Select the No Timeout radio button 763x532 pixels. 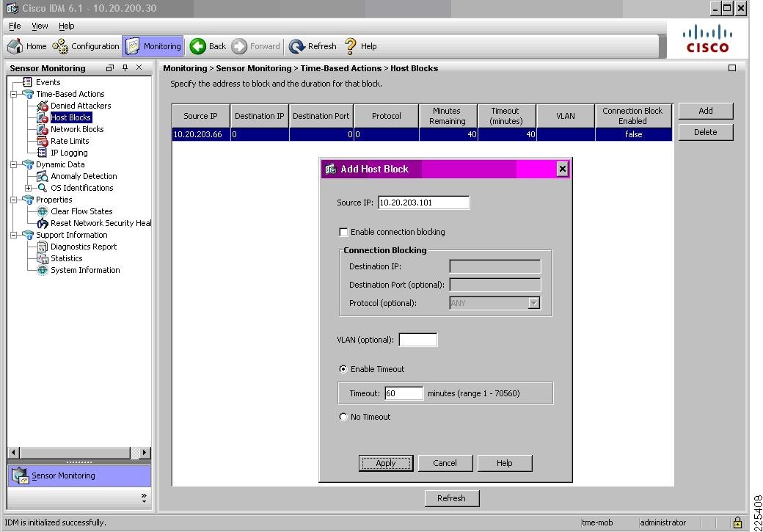[x=343, y=417]
